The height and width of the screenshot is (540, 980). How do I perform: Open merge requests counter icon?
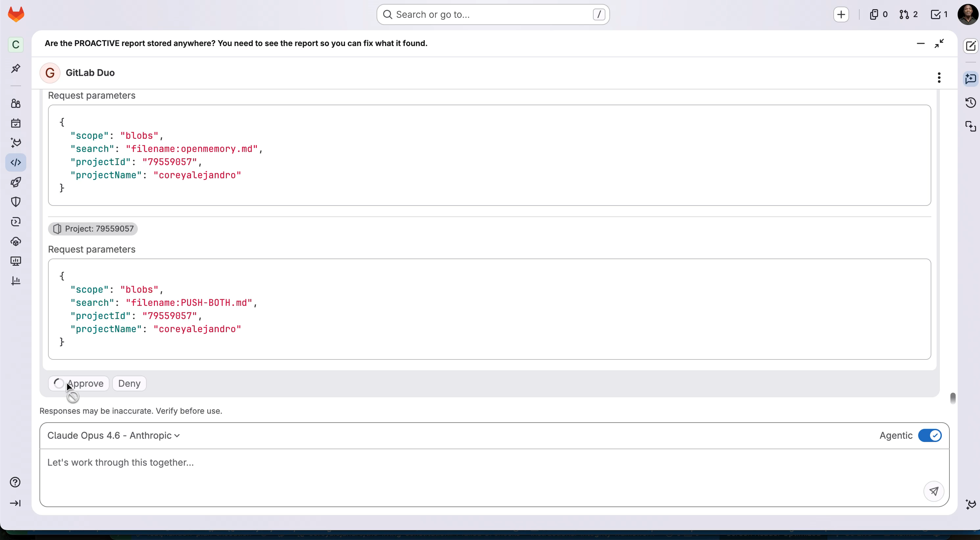click(909, 14)
